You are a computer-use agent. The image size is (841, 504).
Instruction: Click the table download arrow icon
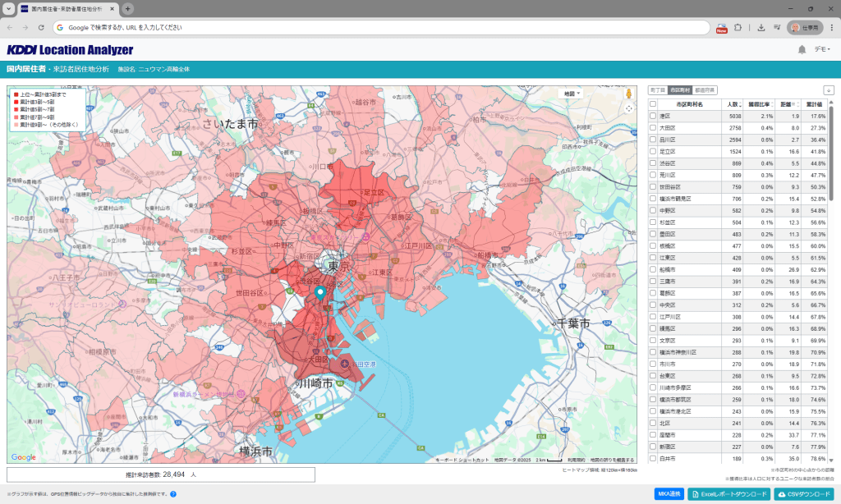829,90
